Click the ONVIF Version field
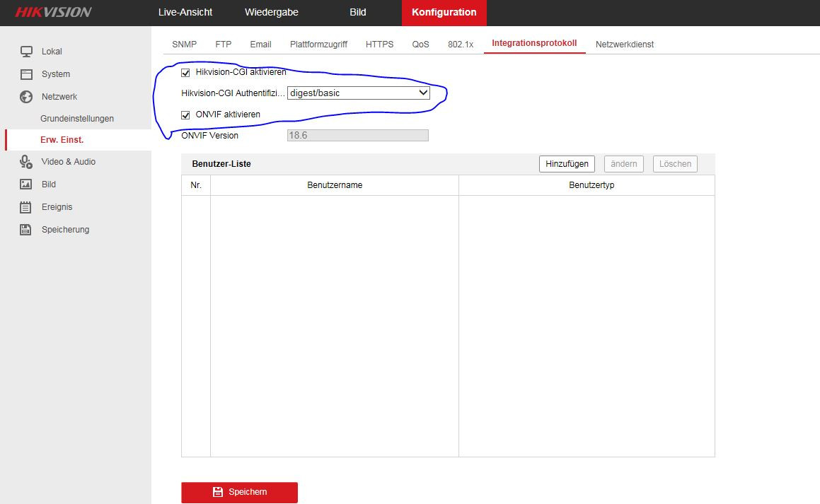The width and height of the screenshot is (820, 504). click(x=357, y=135)
